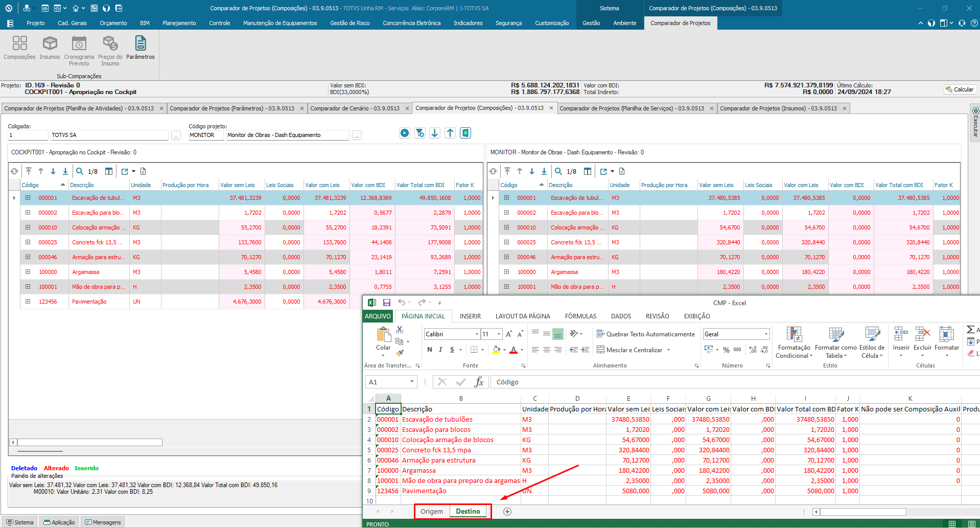Toggle Bold (N) in Excel font group
The width and height of the screenshot is (980, 528).
(430, 350)
